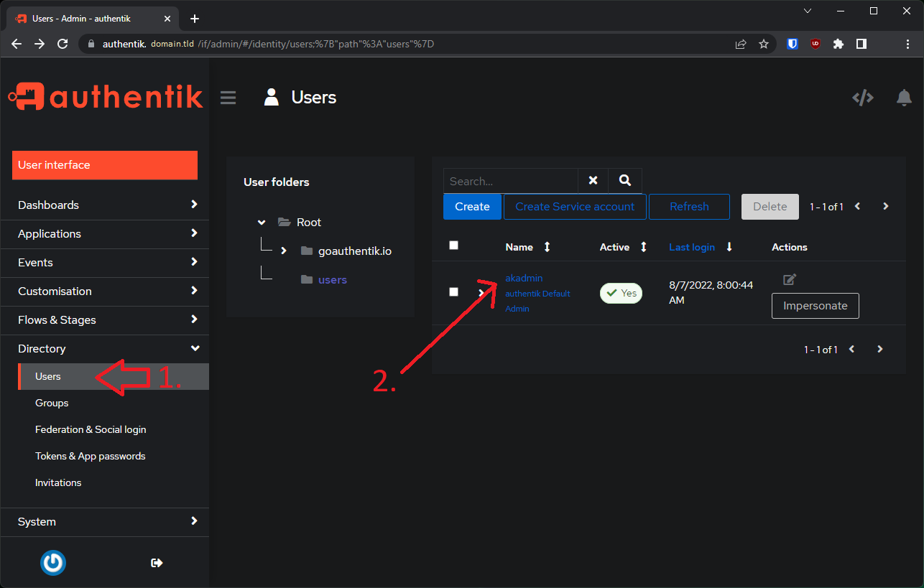Select the akadmin row checkbox
924x588 pixels.
click(453, 292)
